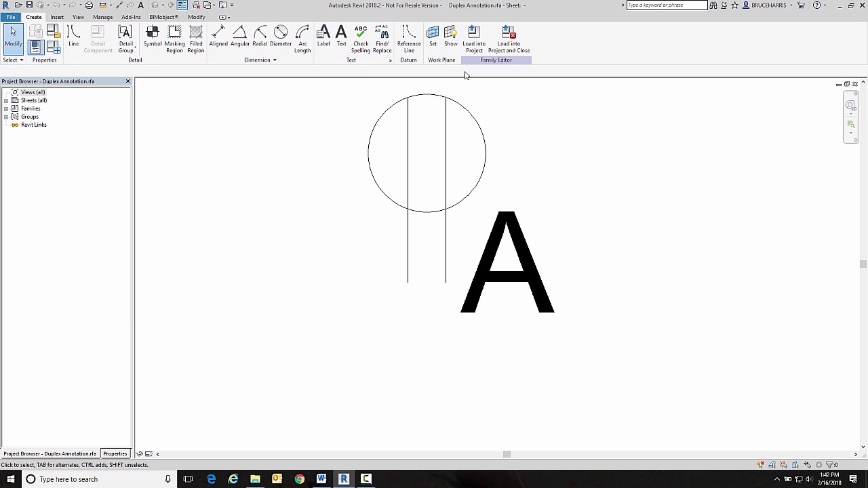
Task: Click Save in quick access toolbar
Action: coord(29,5)
